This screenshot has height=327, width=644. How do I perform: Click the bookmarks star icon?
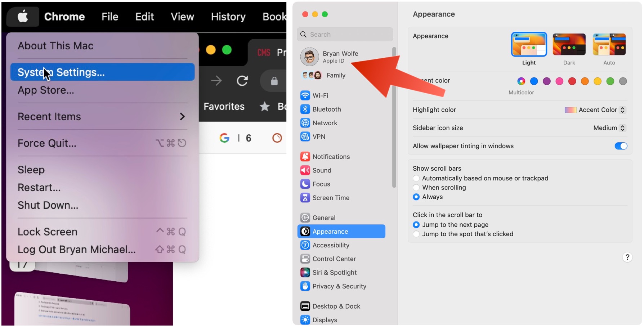(265, 106)
